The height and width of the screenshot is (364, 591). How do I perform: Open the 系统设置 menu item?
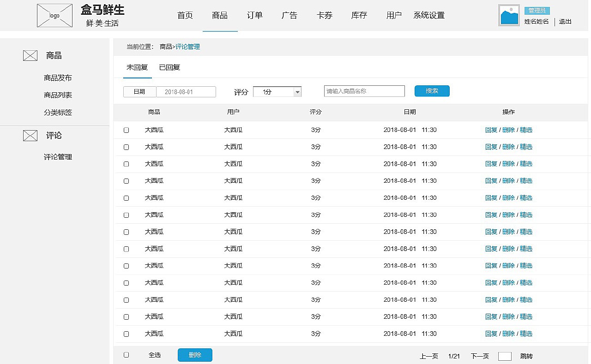coord(428,15)
